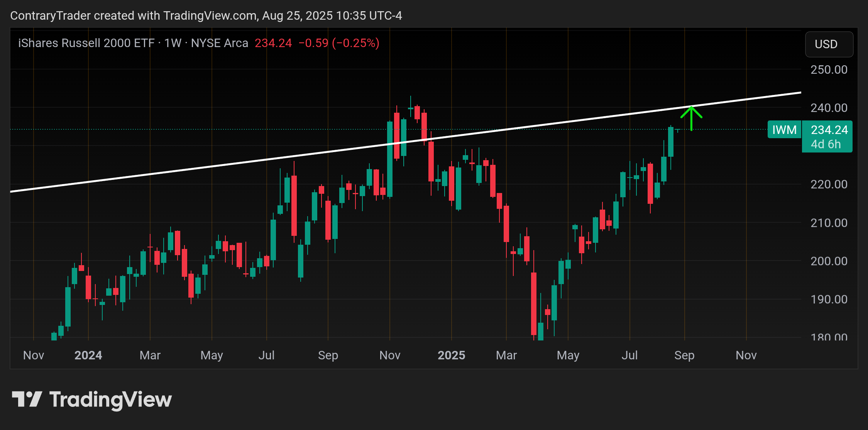The width and height of the screenshot is (868, 430).
Task: Click NYSE Arca exchange label
Action: [219, 43]
